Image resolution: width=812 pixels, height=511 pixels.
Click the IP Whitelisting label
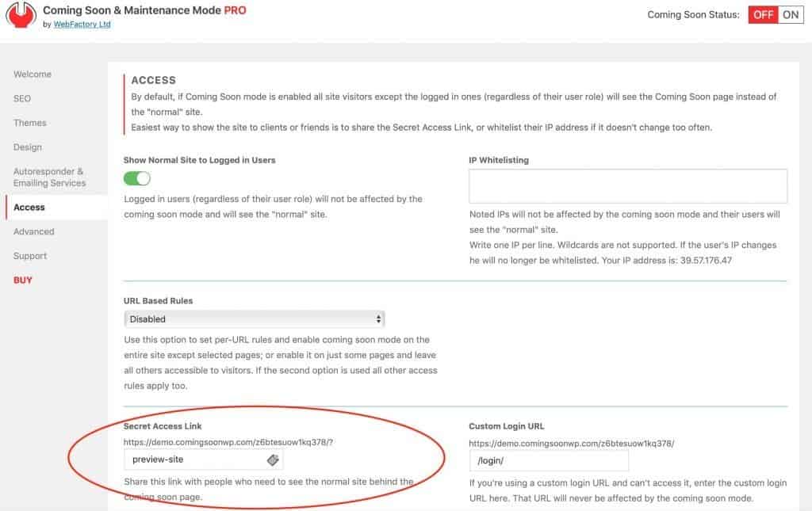click(499, 160)
